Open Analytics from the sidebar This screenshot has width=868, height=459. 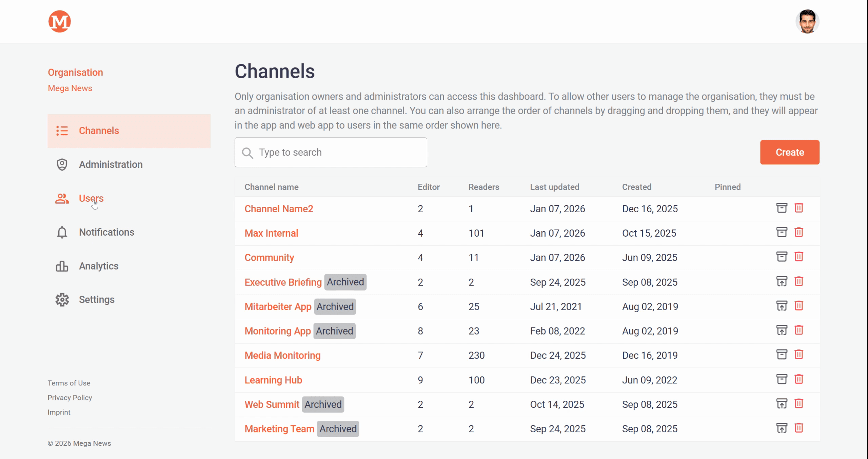coord(98,266)
